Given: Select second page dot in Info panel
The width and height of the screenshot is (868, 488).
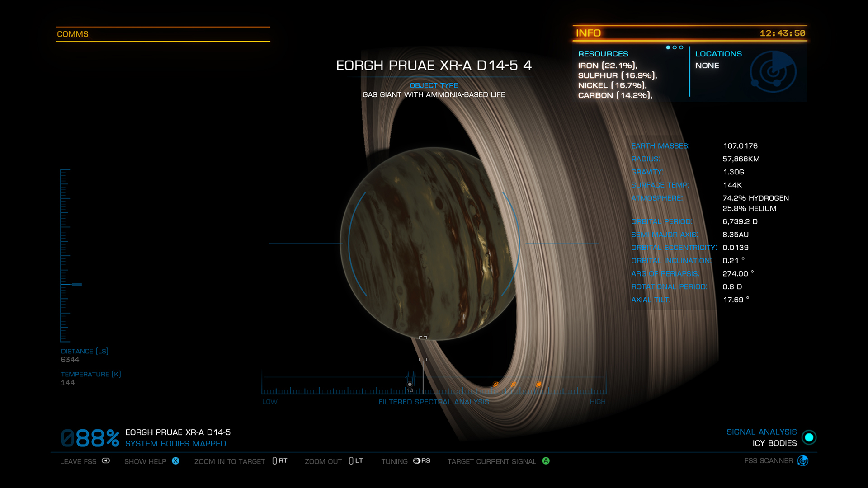Looking at the screenshot, I should [675, 47].
